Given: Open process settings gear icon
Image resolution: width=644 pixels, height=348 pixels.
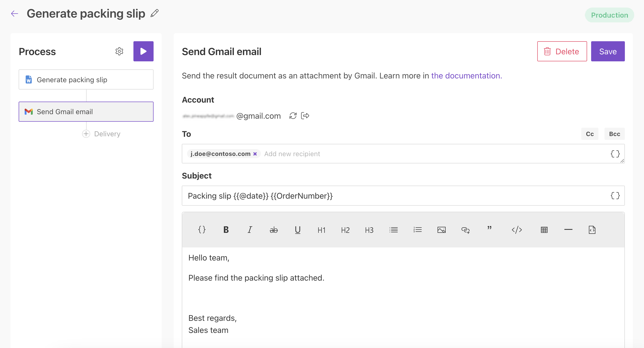Looking at the screenshot, I should pos(119,51).
